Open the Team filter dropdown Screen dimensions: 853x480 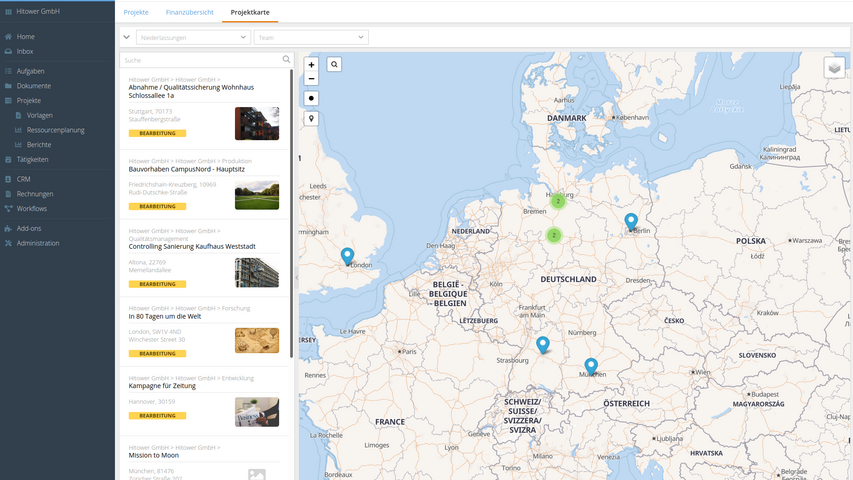(x=311, y=37)
